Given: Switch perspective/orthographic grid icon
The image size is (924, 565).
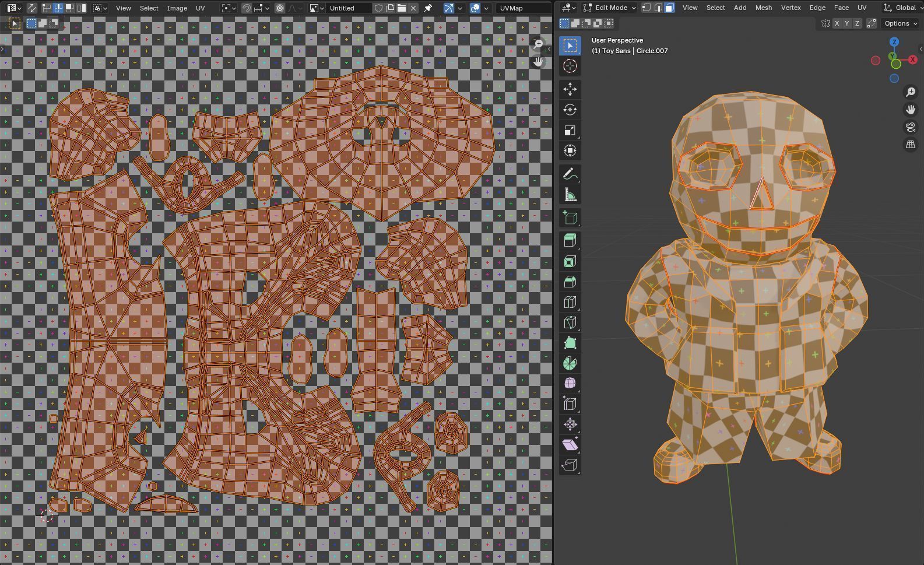Looking at the screenshot, I should click(x=910, y=145).
